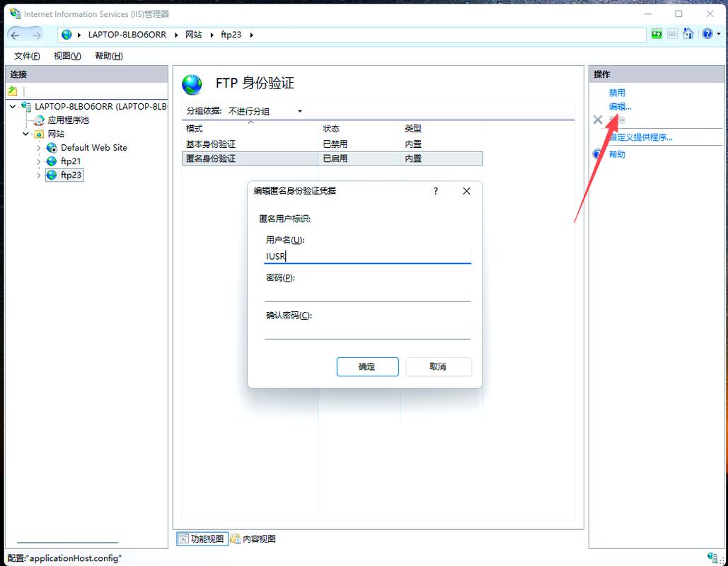728x566 pixels.
Task: Click the LAPTOP-8LB06ORR server icon
Action: [x=25, y=106]
